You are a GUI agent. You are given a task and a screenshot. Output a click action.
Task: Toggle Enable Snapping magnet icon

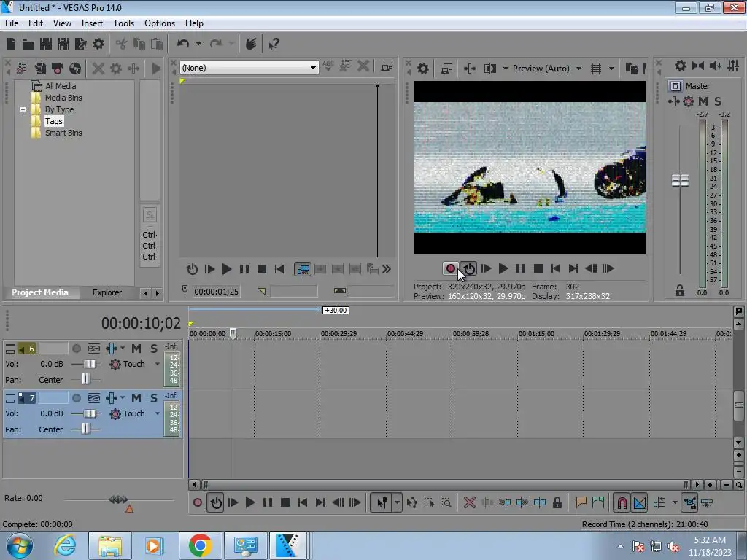622,503
